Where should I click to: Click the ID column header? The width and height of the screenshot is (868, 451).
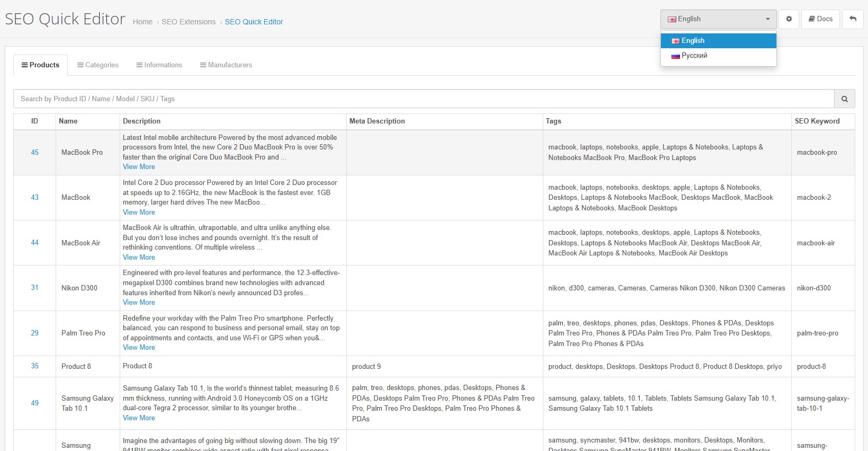(34, 121)
